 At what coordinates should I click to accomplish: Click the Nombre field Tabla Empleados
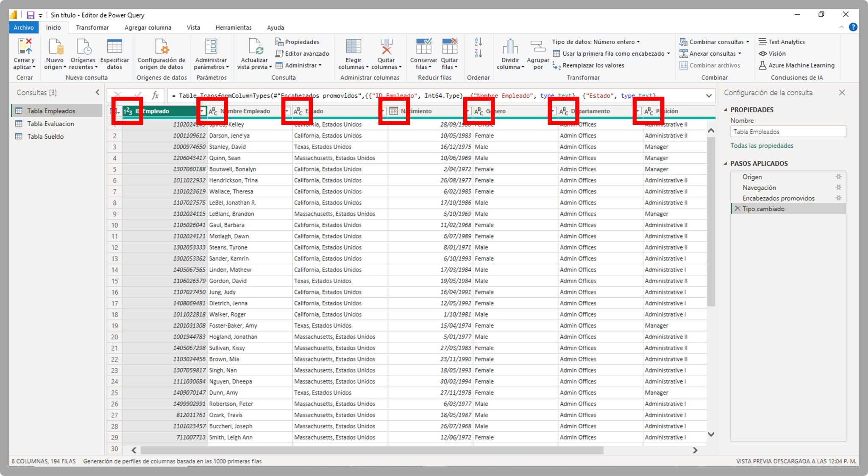tap(788, 132)
